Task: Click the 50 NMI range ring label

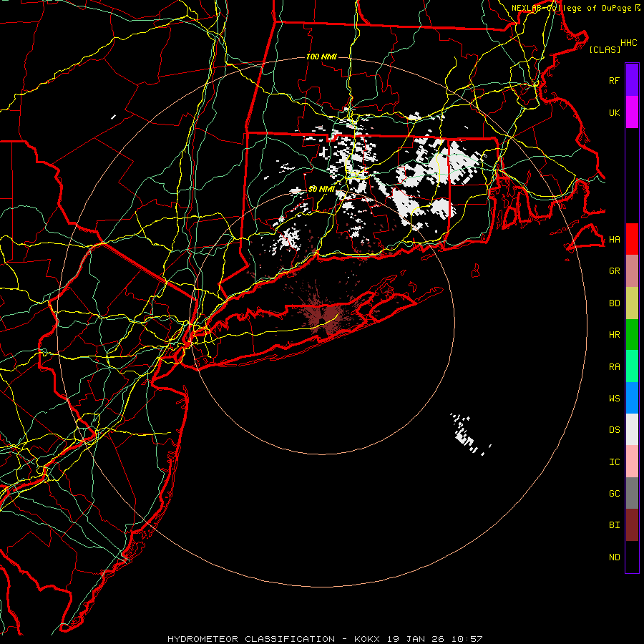Action: pos(321,189)
